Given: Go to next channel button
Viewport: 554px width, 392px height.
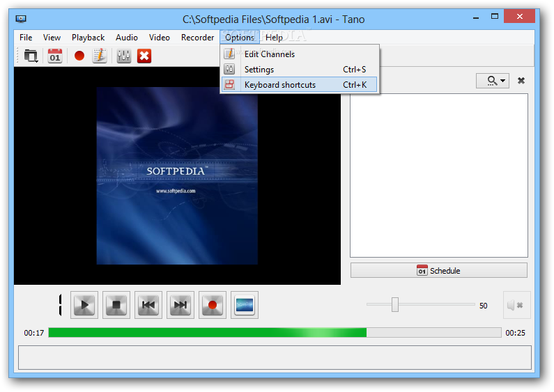Looking at the screenshot, I should pyautogui.click(x=180, y=305).
